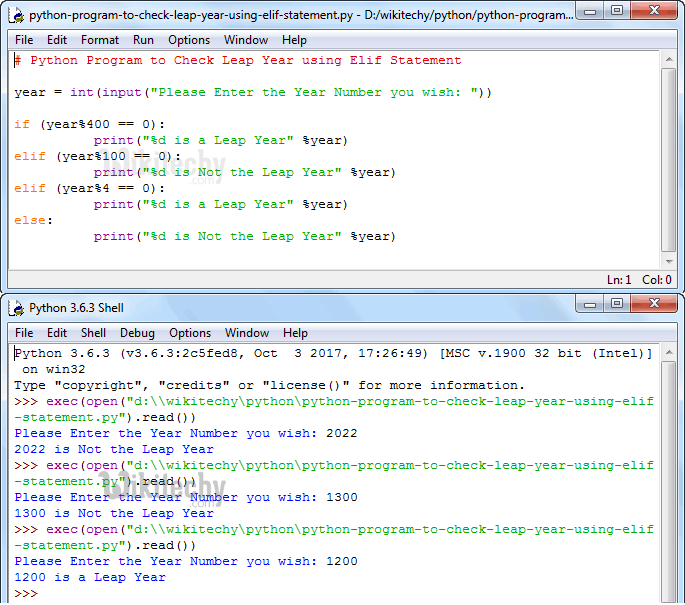Open the Python Shell's Window menu

point(247,333)
